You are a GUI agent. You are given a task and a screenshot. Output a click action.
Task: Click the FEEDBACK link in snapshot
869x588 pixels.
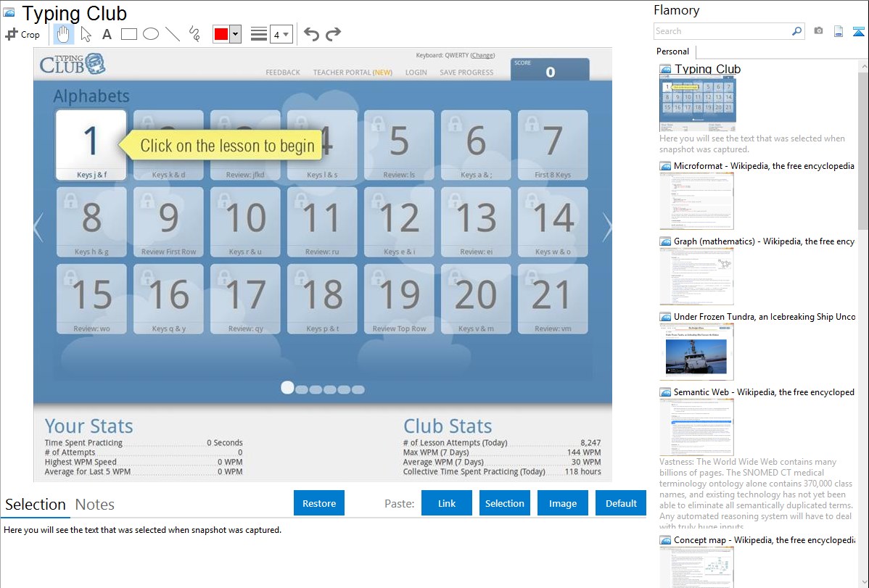(x=283, y=72)
